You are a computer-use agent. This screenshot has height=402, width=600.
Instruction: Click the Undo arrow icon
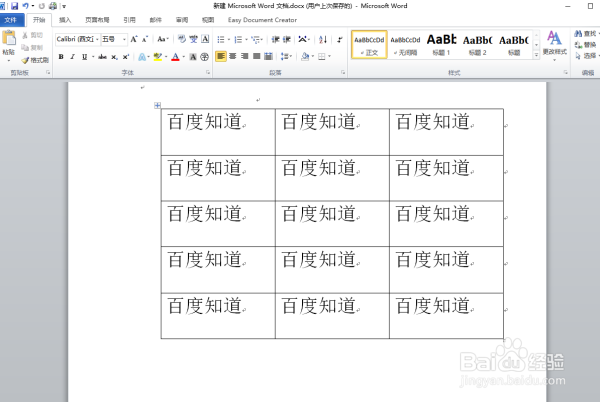point(25,6)
